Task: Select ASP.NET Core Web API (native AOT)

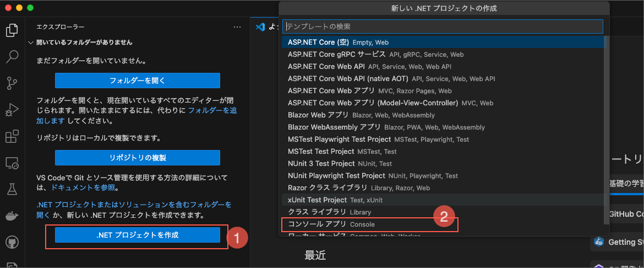Action: 443,79
